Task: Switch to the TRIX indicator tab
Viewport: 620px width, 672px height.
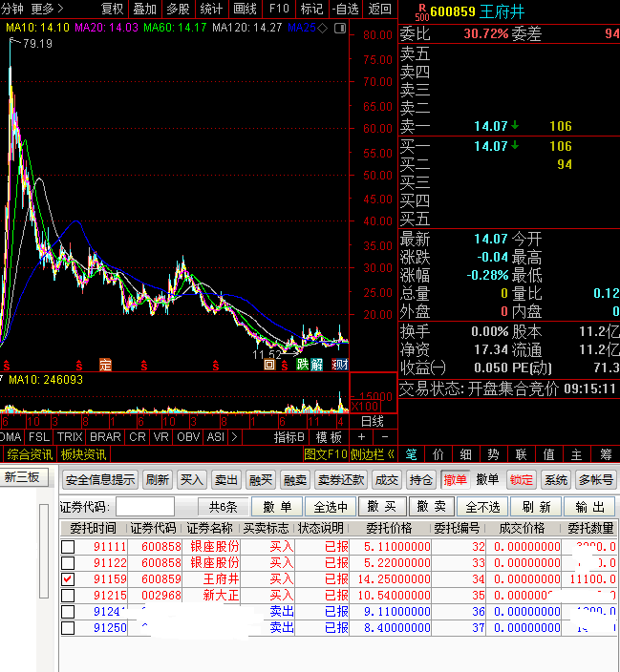Action: click(x=70, y=437)
